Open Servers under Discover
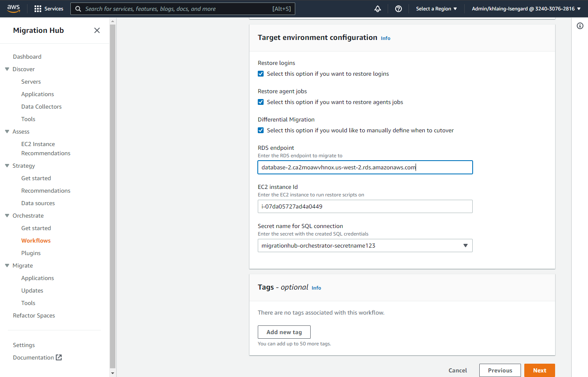The width and height of the screenshot is (588, 377). [x=31, y=82]
